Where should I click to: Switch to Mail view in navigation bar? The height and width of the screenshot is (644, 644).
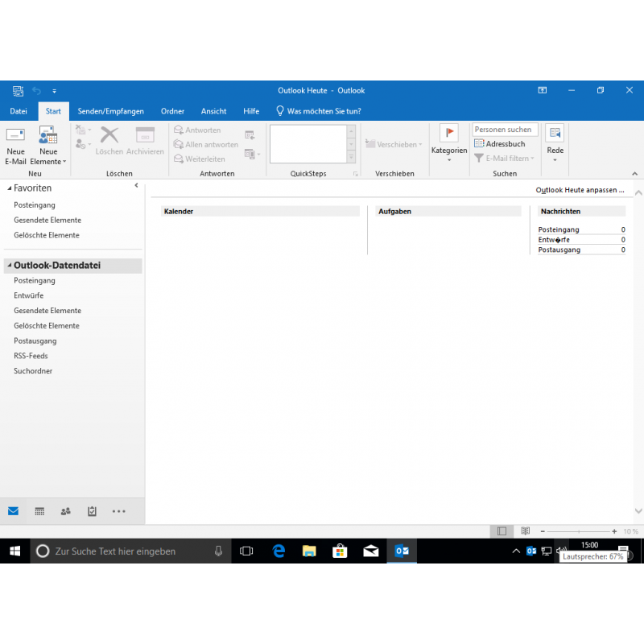tap(13, 511)
